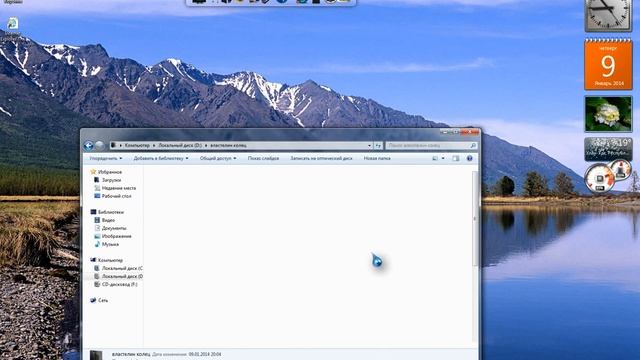Open the Общий доступ dropdown
Screen dimensions: 640x360
[218, 158]
